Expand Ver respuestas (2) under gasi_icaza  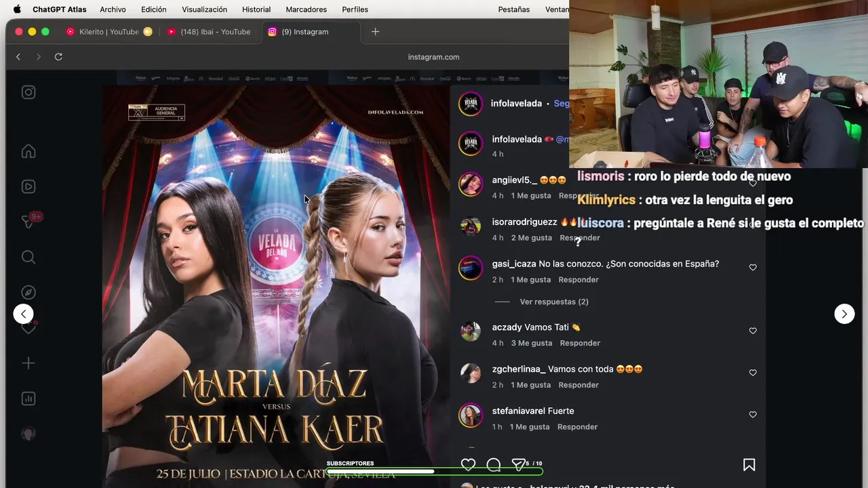(x=554, y=302)
